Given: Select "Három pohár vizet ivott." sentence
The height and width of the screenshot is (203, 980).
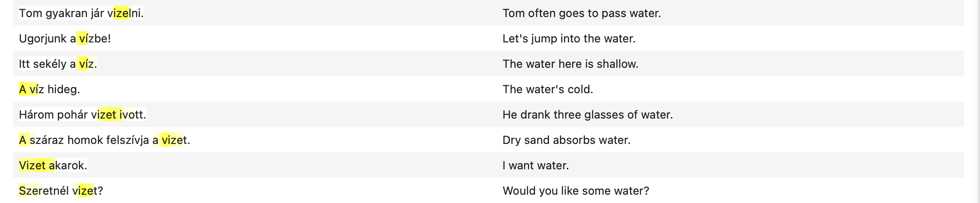Looking at the screenshot, I should 82,115.
